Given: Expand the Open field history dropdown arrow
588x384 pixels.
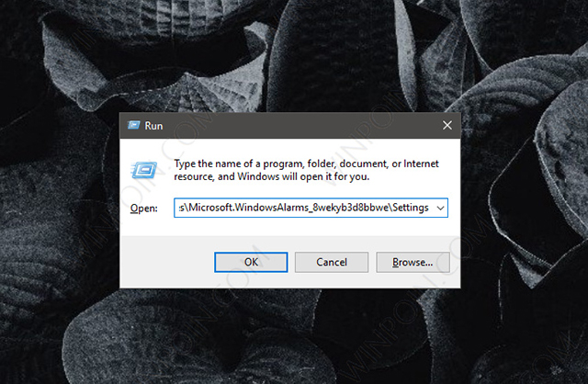Looking at the screenshot, I should coord(441,208).
